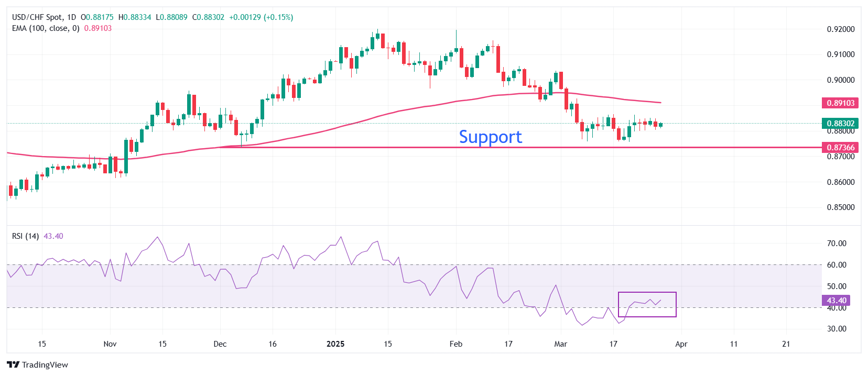Select the RSI (14) indicator legend
Screen dimensions: 868x376
tap(25, 236)
